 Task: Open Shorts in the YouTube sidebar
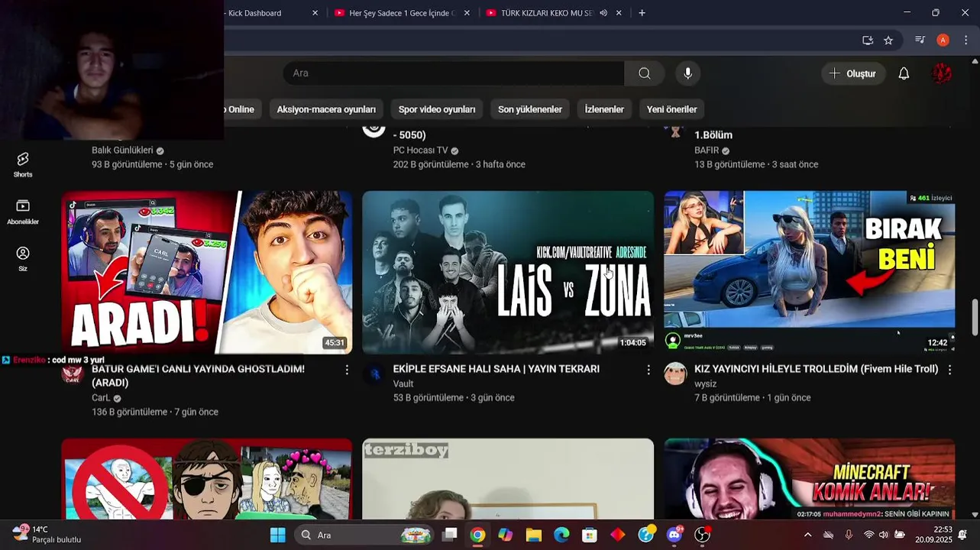[x=23, y=164]
